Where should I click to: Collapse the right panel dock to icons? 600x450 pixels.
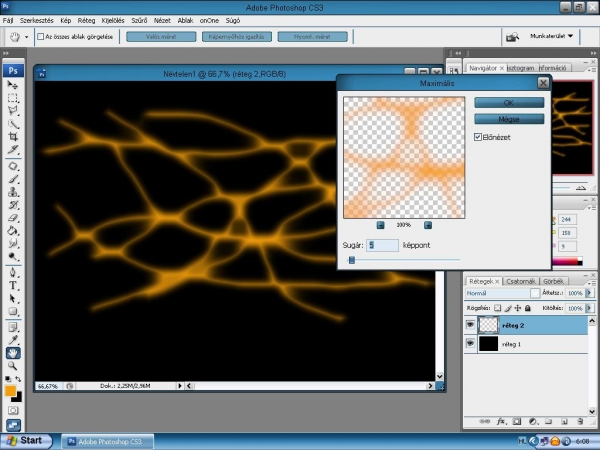click(x=593, y=53)
